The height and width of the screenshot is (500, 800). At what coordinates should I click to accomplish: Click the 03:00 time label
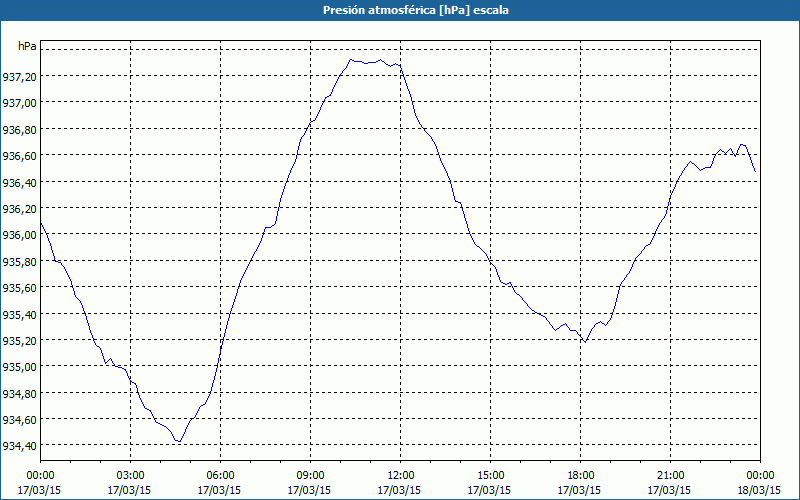click(131, 476)
